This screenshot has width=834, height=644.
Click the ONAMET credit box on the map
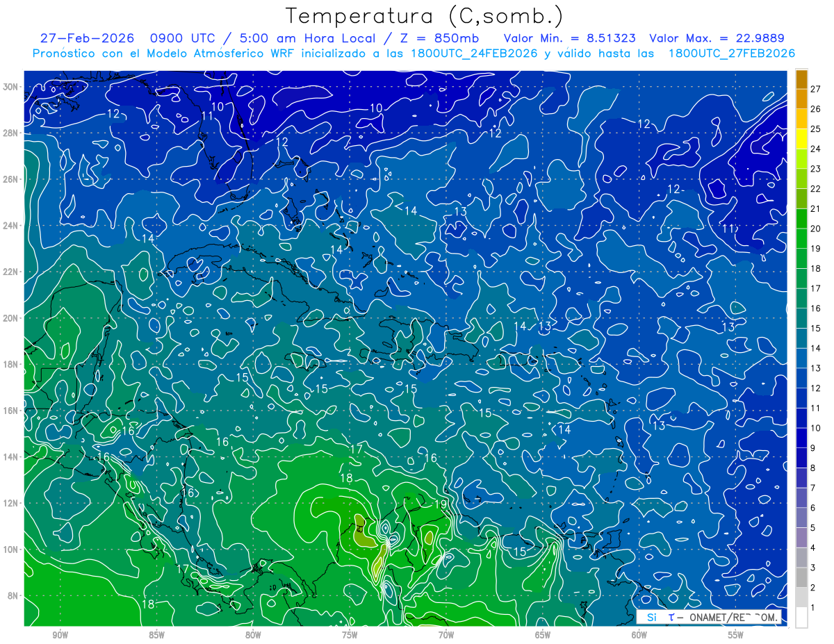[710, 617]
